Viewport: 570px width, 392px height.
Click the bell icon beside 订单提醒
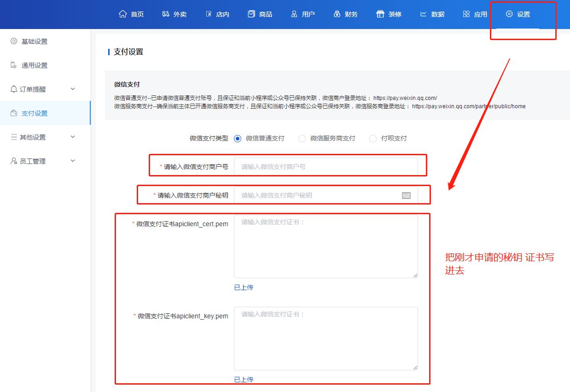click(14, 89)
